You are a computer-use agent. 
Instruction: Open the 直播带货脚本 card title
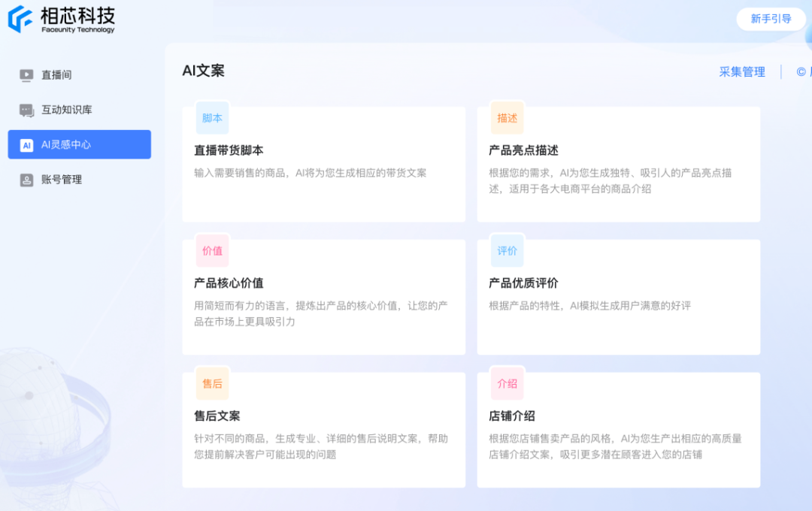[229, 150]
